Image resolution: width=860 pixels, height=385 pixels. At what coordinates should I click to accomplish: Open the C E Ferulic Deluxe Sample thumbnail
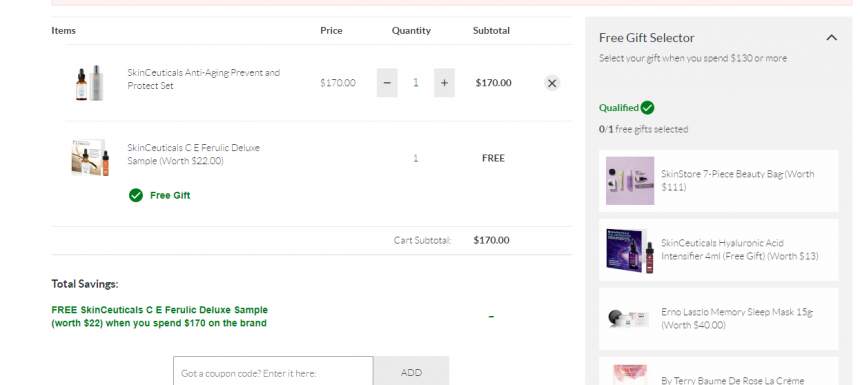click(90, 157)
